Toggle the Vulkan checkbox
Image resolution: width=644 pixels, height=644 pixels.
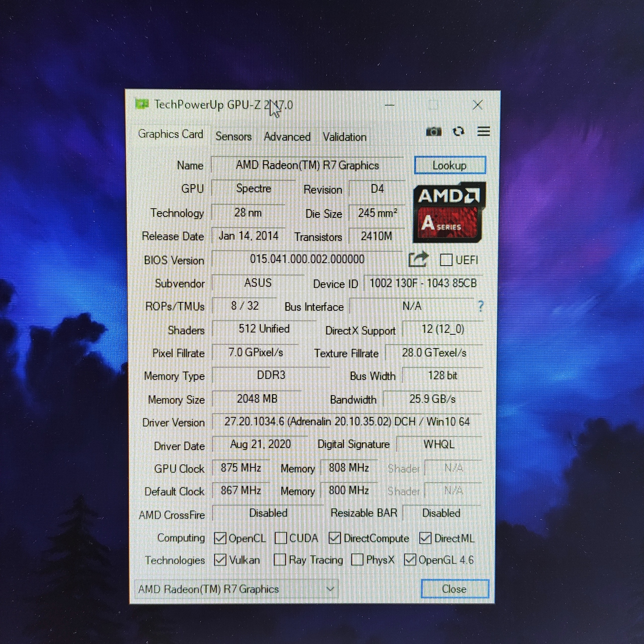pos(220,560)
